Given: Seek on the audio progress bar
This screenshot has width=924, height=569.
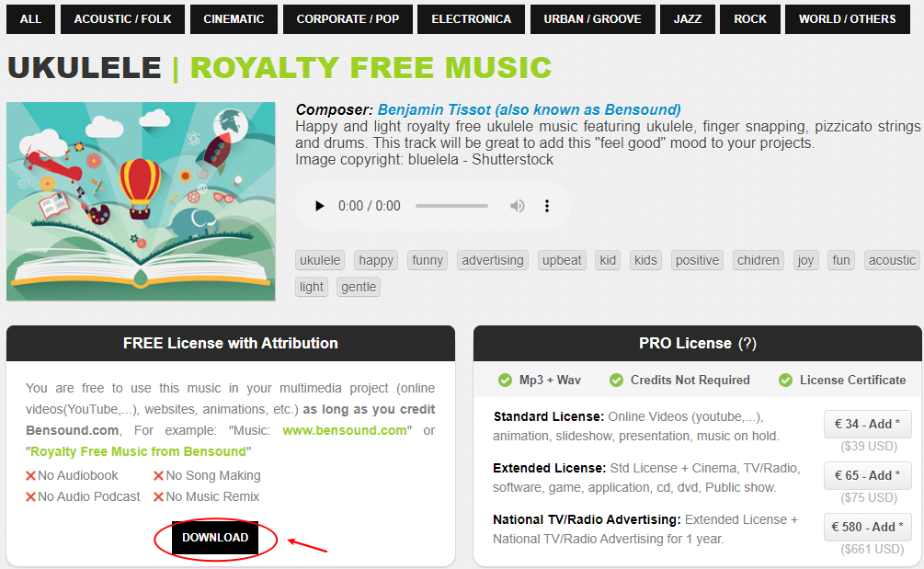Looking at the screenshot, I should point(452,206).
